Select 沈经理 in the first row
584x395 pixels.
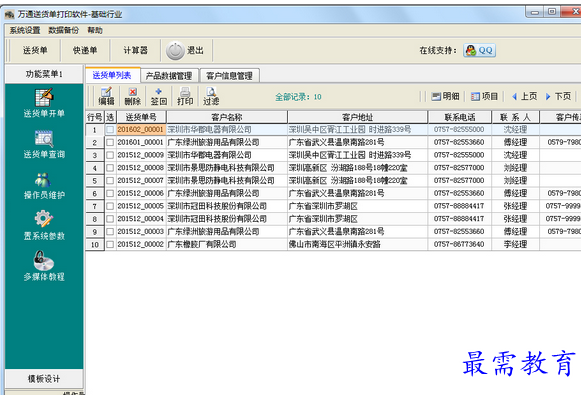click(515, 130)
